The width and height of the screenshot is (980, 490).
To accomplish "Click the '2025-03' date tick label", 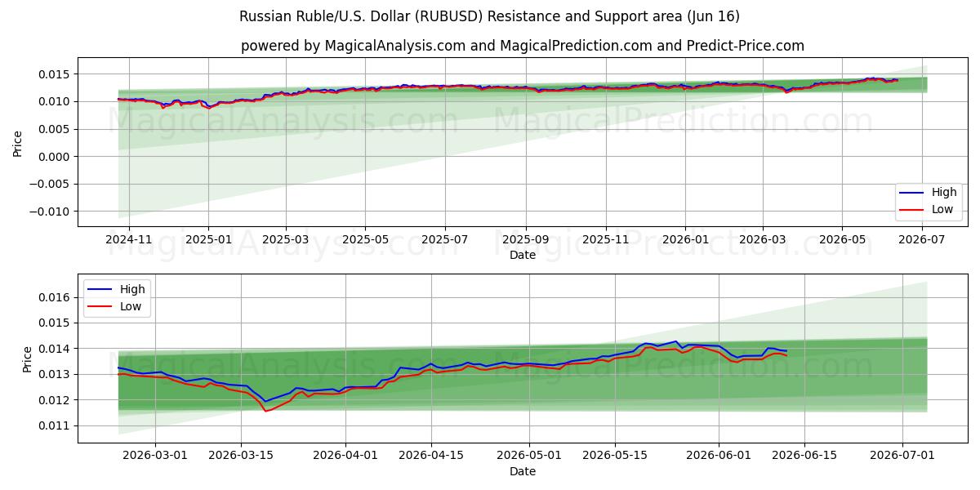I will point(286,239).
